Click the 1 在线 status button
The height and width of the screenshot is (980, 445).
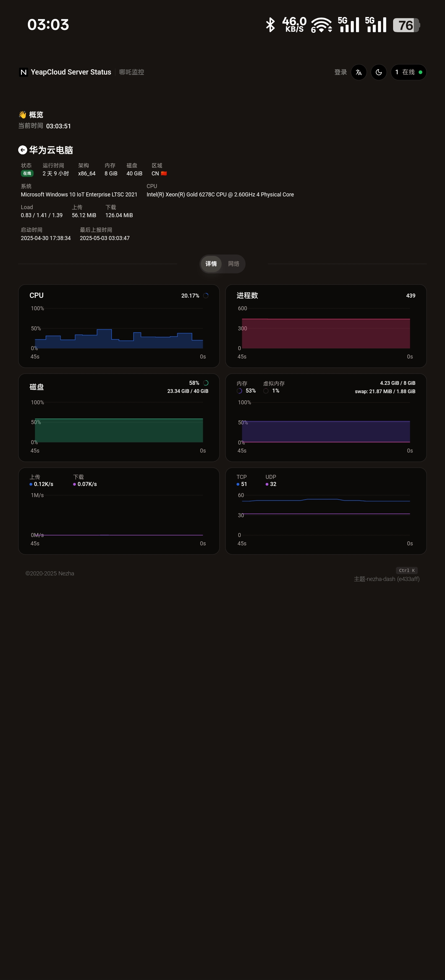pyautogui.click(x=408, y=72)
